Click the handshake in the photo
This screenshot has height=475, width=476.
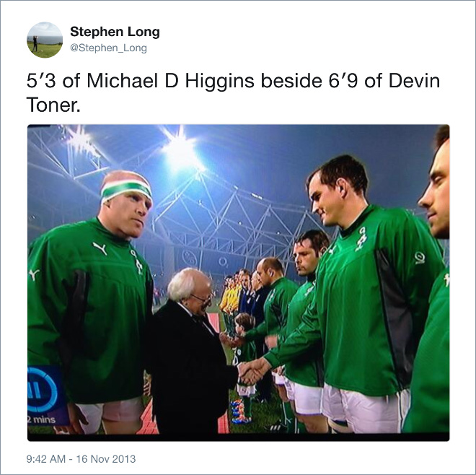[x=250, y=372]
